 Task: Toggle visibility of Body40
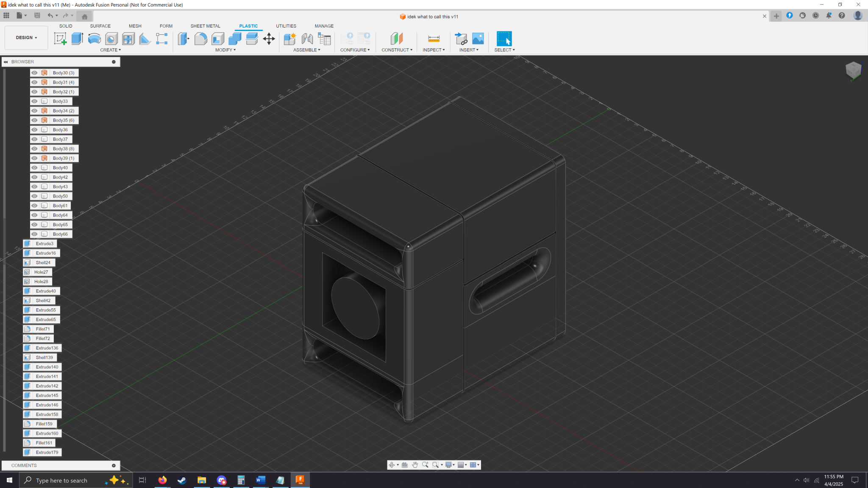pyautogui.click(x=35, y=168)
